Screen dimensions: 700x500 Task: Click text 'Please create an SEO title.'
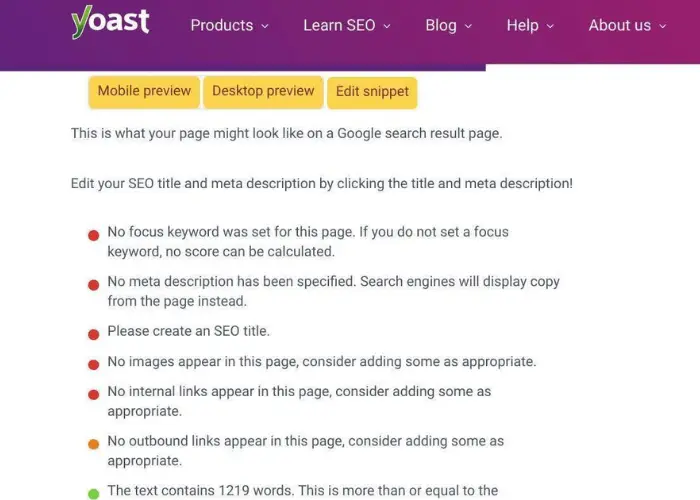[x=189, y=331]
